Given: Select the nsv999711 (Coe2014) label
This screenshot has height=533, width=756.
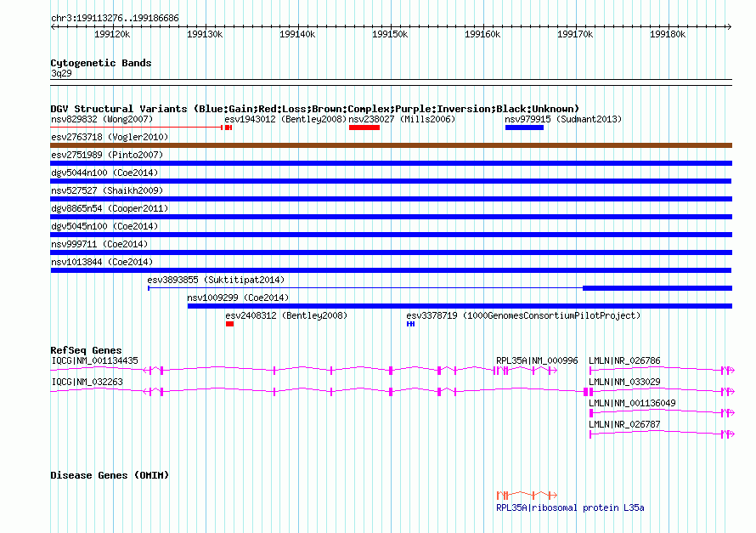Looking at the screenshot, I should [x=99, y=244].
